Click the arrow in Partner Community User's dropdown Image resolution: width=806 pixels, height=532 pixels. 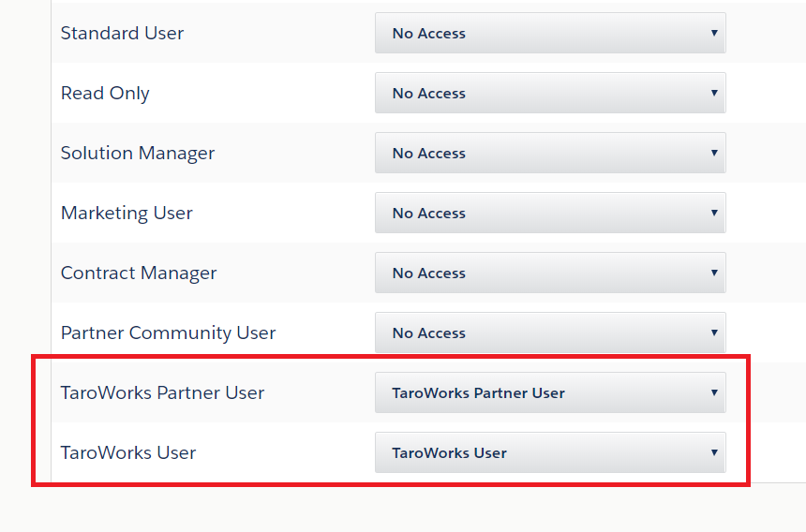713,332
